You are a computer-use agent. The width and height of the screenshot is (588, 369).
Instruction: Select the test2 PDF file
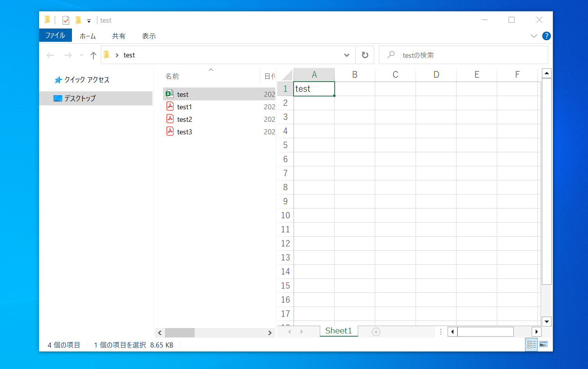pos(184,119)
